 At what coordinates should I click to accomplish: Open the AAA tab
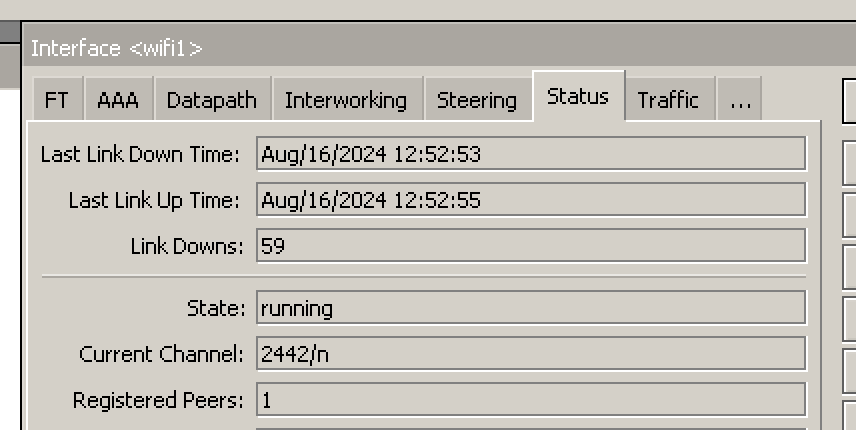point(118,99)
